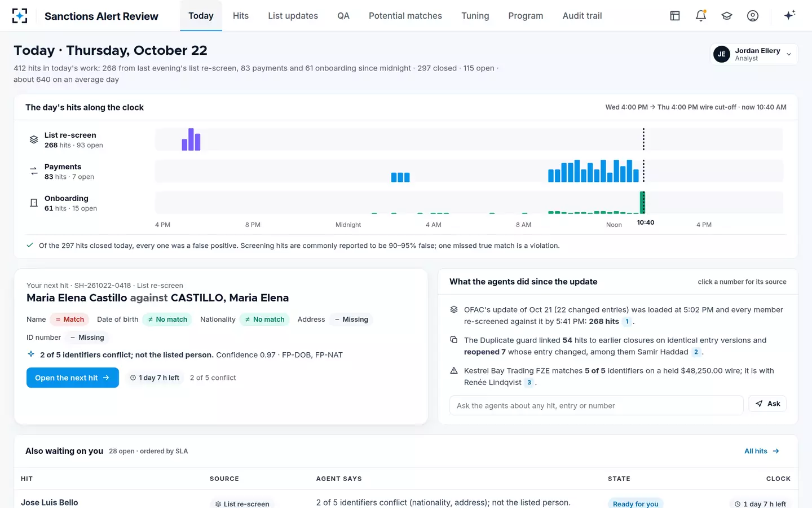This screenshot has height=508, width=812.
Task: Click the clock icon beside 1 day 7 h left
Action: [133, 378]
